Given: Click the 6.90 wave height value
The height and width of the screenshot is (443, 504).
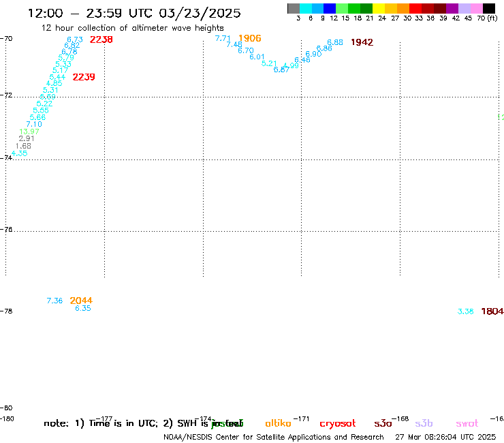Looking at the screenshot, I should coord(313,54).
